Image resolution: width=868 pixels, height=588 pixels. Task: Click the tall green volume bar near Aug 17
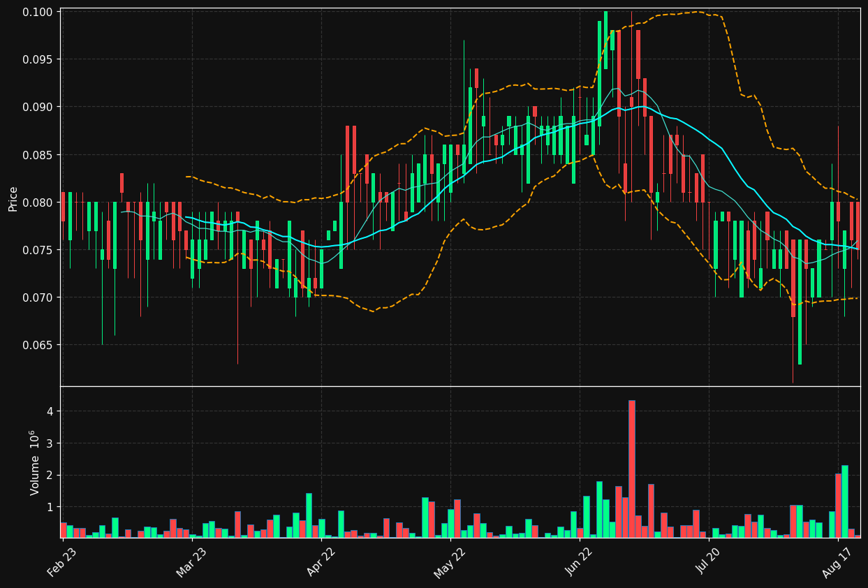pos(845,501)
